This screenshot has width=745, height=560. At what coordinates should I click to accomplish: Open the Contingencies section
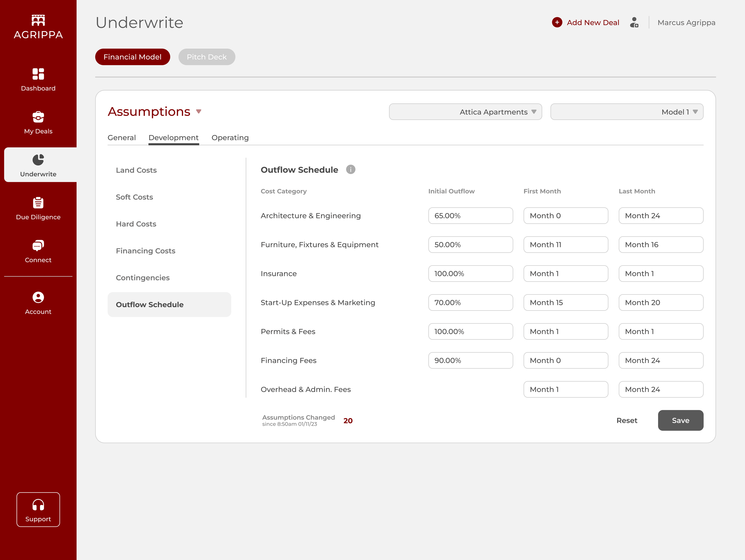tap(143, 278)
